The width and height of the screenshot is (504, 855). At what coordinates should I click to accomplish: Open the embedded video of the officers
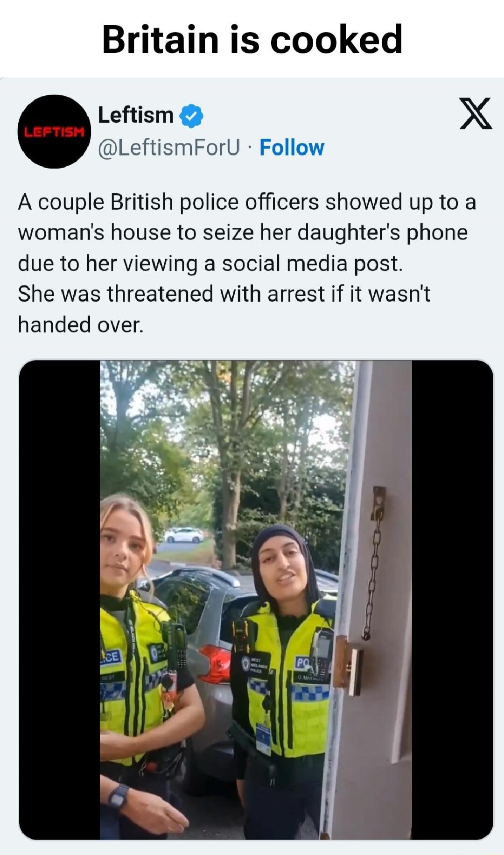256,600
